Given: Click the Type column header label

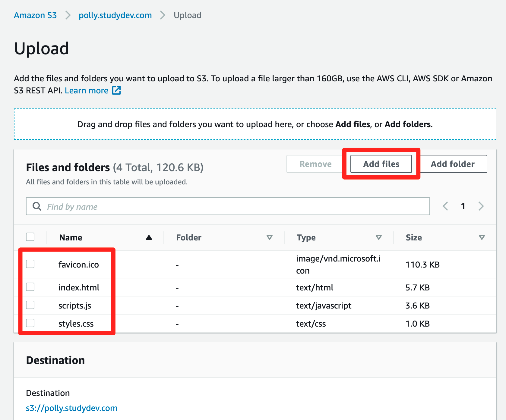Looking at the screenshot, I should [306, 237].
